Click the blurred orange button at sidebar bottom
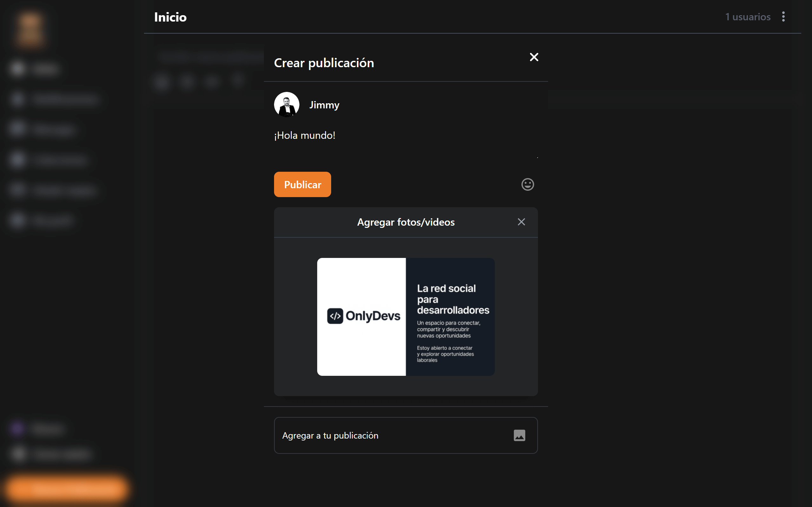This screenshot has height=507, width=812. coord(67,489)
